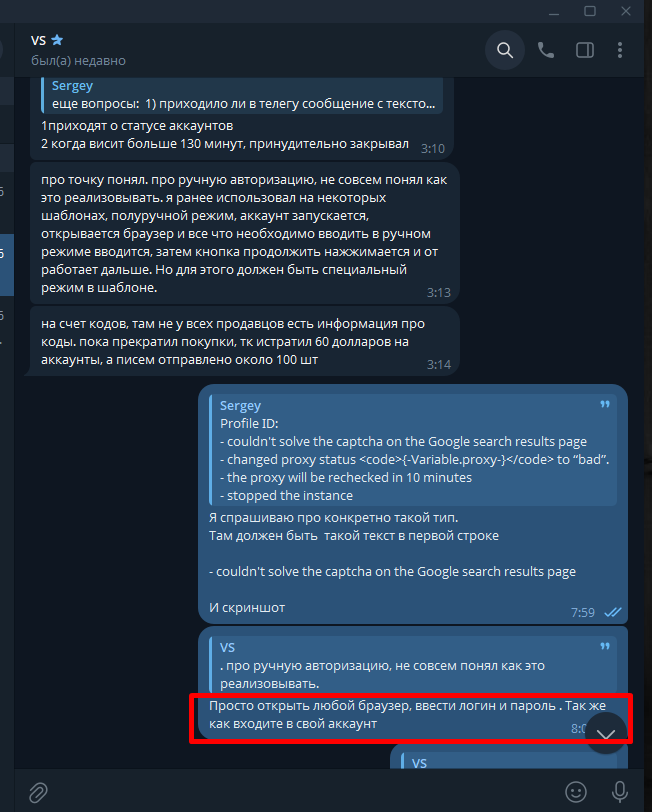The image size is (652, 812).
Task: Record a voice message with the microphone
Action: pyautogui.click(x=620, y=792)
